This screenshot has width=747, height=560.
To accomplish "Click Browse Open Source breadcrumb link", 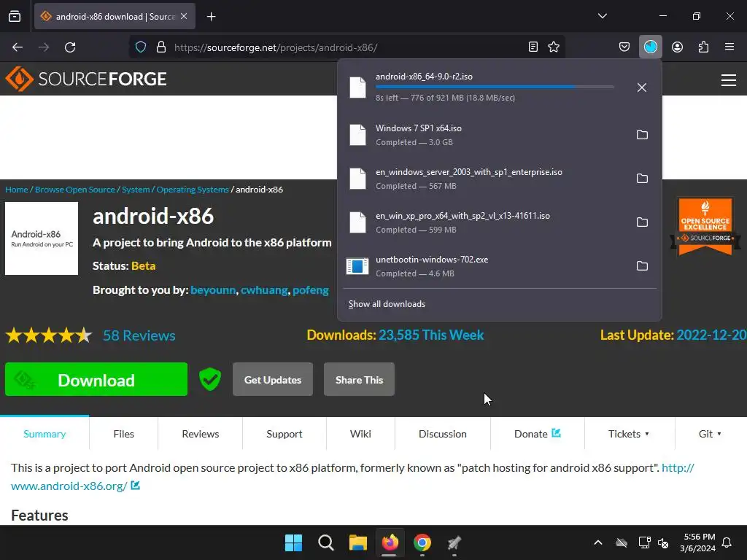I will click(75, 190).
